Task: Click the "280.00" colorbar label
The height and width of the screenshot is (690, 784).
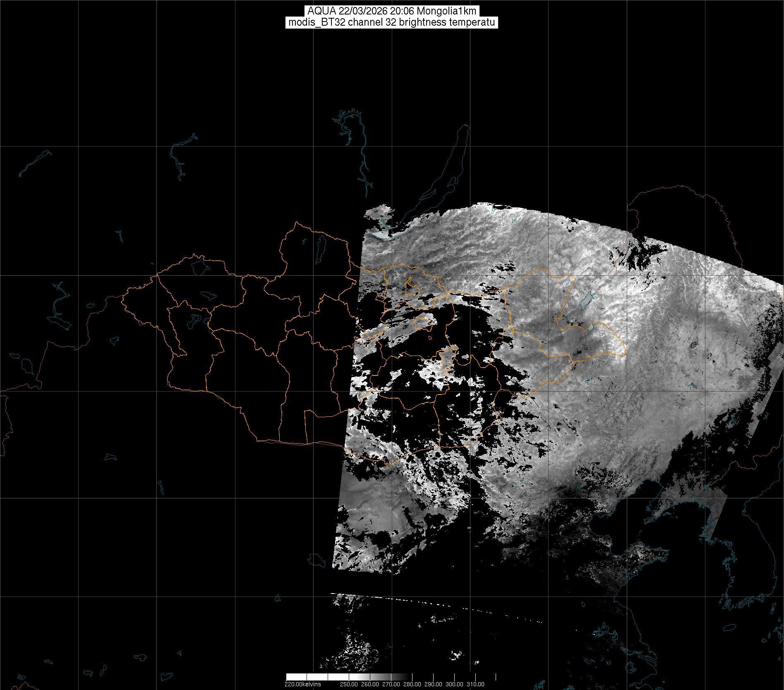Action: (x=412, y=684)
